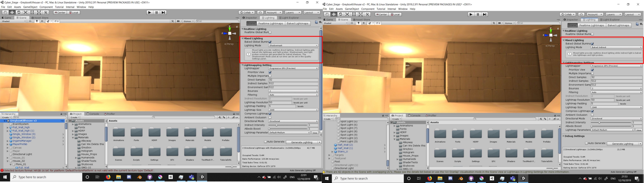The image size is (644, 183).
Task: Open Lighting help book icon in left window
Action: click(316, 22)
